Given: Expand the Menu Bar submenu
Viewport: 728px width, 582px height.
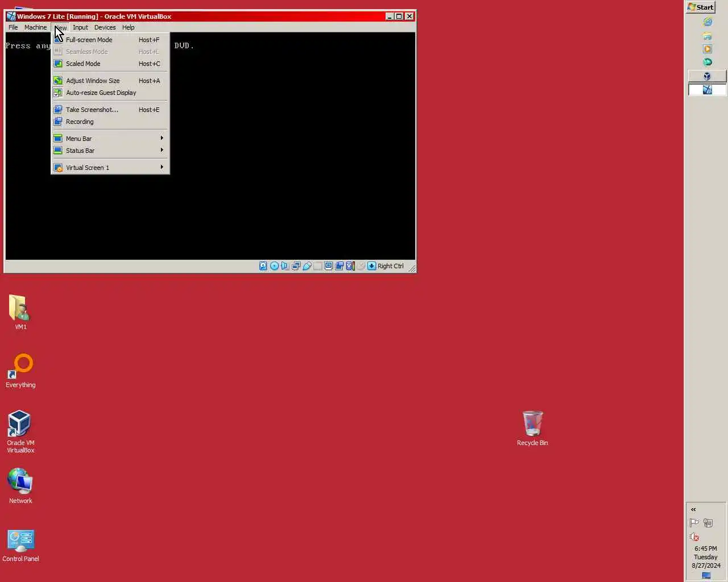Looking at the screenshot, I should pyautogui.click(x=110, y=139).
